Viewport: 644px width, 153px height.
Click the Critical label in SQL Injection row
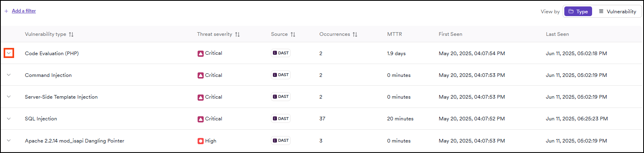[x=214, y=119]
